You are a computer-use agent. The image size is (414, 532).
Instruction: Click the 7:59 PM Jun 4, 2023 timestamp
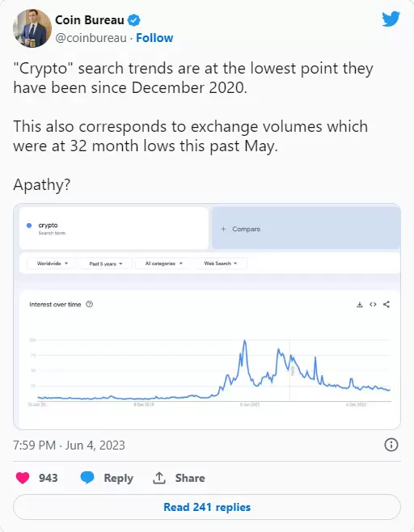pos(69,445)
